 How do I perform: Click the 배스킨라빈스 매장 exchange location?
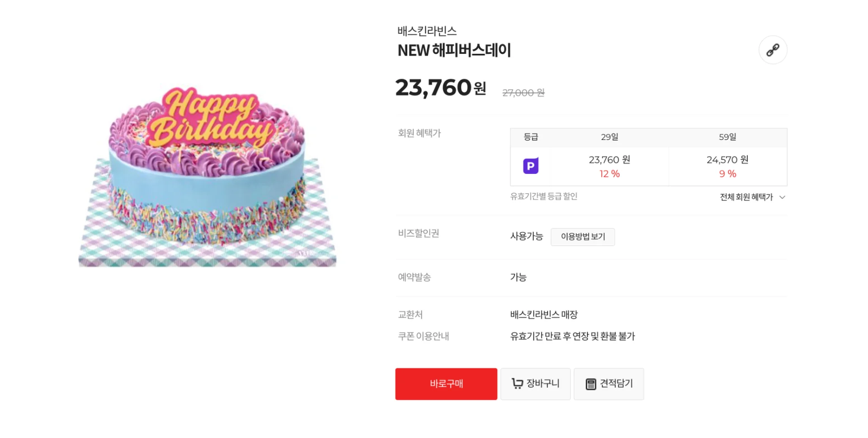click(x=545, y=314)
